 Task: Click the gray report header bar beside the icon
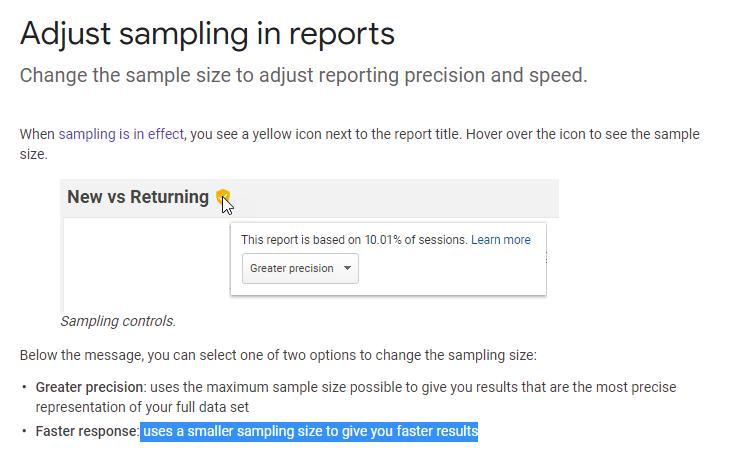(395, 198)
